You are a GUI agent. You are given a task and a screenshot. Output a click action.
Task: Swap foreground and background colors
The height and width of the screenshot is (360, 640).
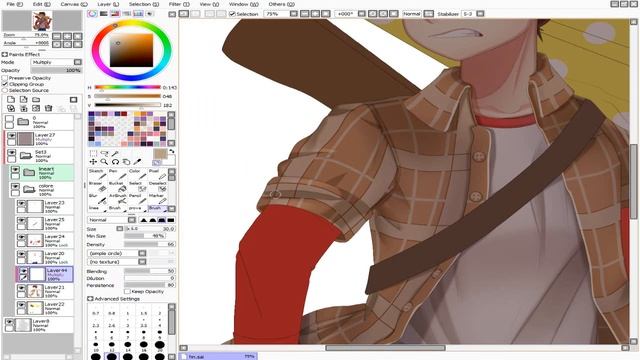pyautogui.click(x=171, y=151)
